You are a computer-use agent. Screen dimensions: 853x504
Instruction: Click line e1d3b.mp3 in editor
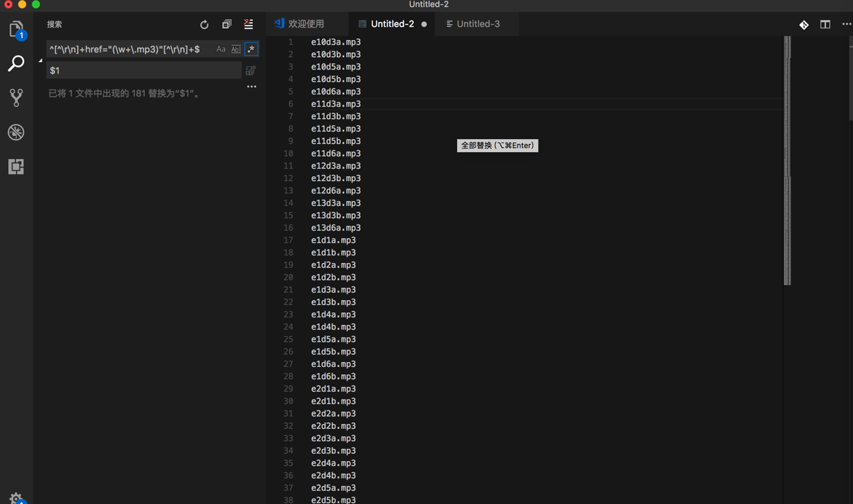pos(333,302)
